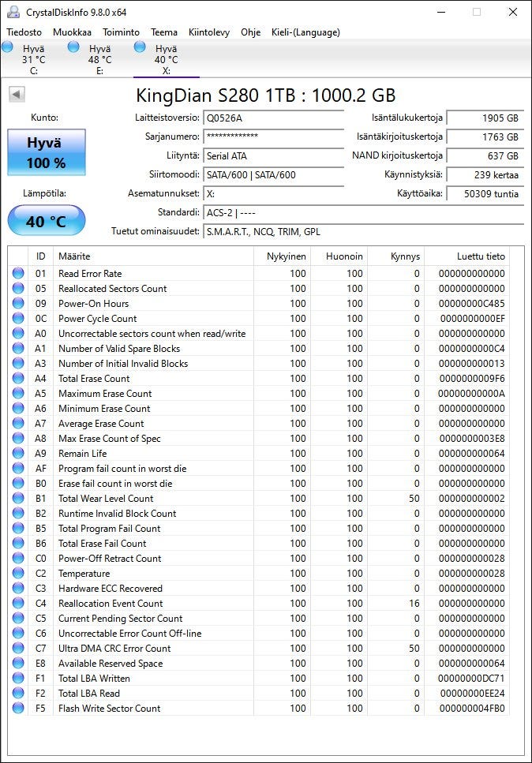Click status orb for drive E:
This screenshot has height=763, width=532.
(x=73, y=47)
